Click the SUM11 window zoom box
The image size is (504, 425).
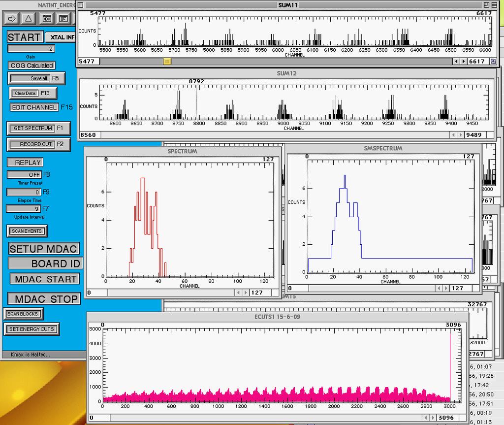coord(486,5)
